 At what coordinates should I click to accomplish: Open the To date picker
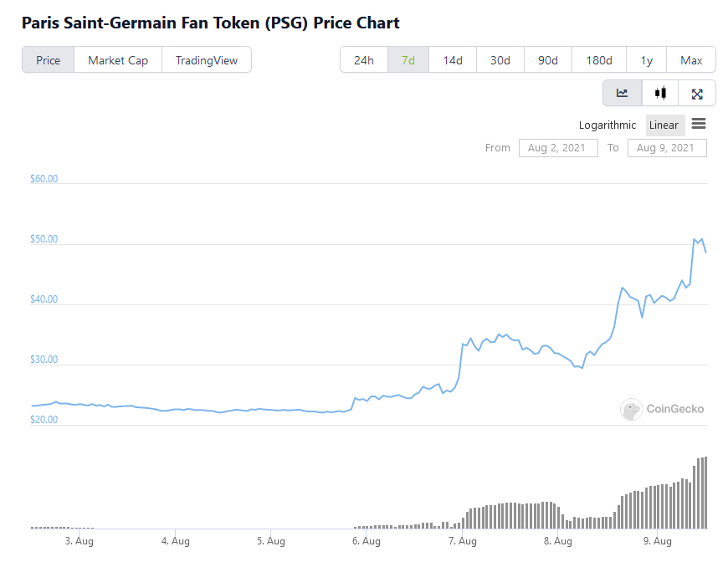(667, 147)
